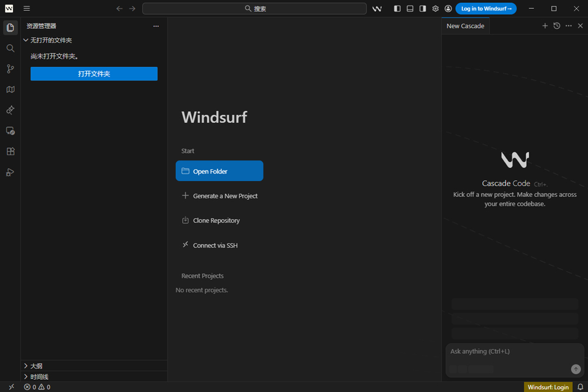This screenshot has width=588, height=392.
Task: Open the settings gear in title bar
Action: (x=435, y=8)
